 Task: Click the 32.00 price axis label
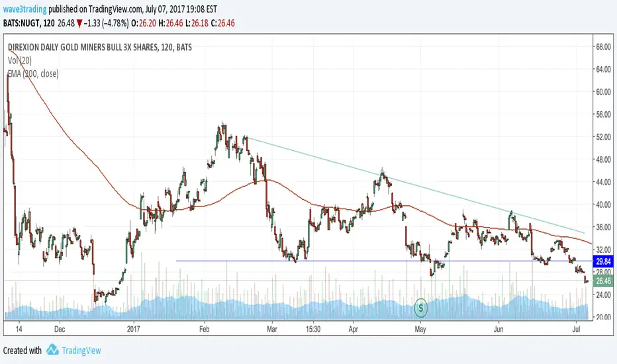[603, 250]
